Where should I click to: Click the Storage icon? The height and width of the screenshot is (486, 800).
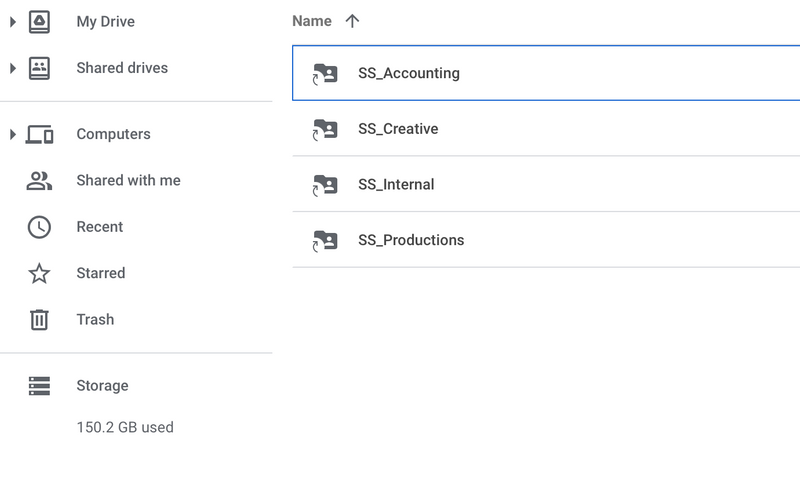(39, 386)
